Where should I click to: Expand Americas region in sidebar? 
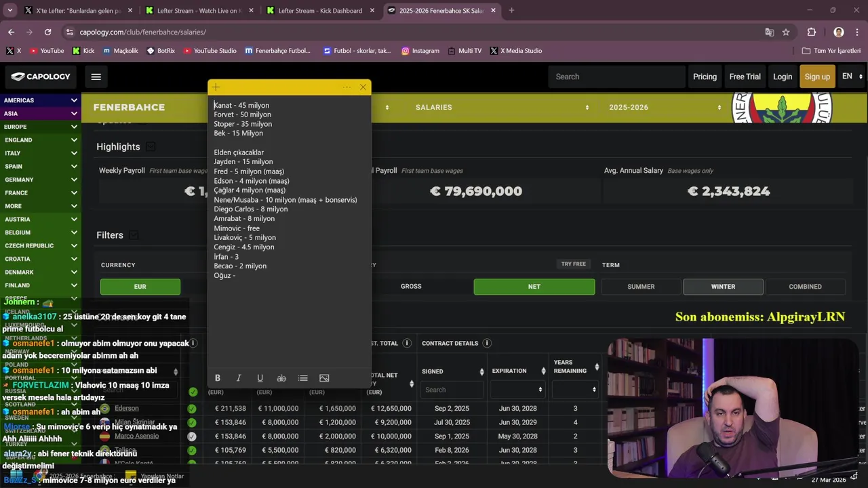(41, 100)
